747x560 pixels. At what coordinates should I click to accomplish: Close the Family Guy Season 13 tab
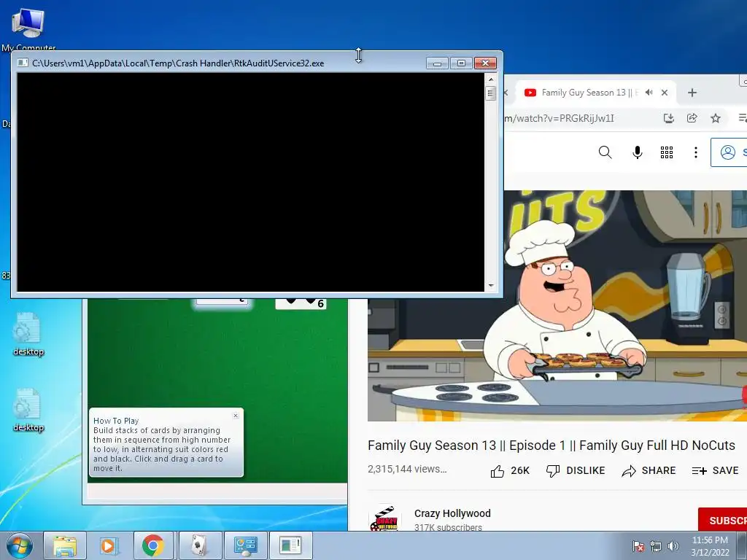pyautogui.click(x=665, y=93)
